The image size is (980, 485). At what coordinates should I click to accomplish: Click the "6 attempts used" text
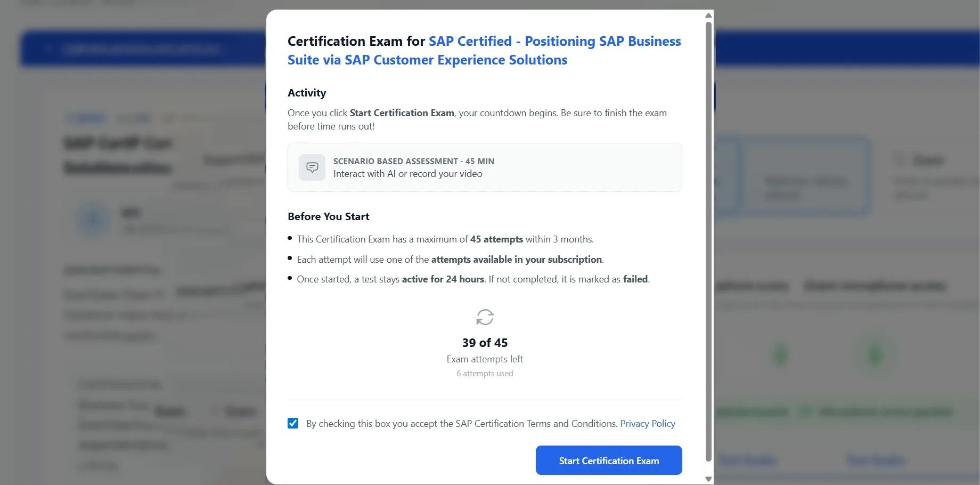(x=485, y=374)
